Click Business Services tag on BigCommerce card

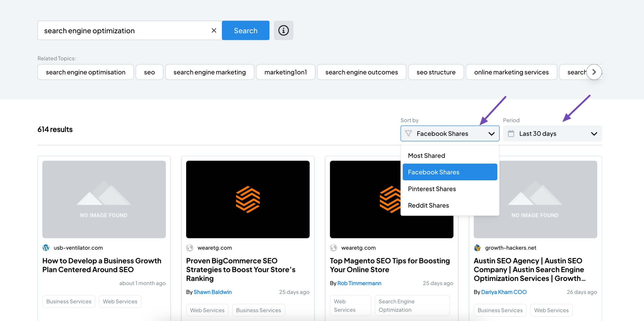(x=258, y=310)
